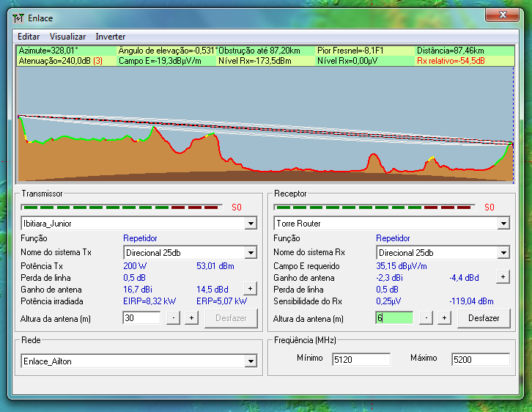Expand the Ibitiara_Junior transmitter dropdown

point(251,224)
